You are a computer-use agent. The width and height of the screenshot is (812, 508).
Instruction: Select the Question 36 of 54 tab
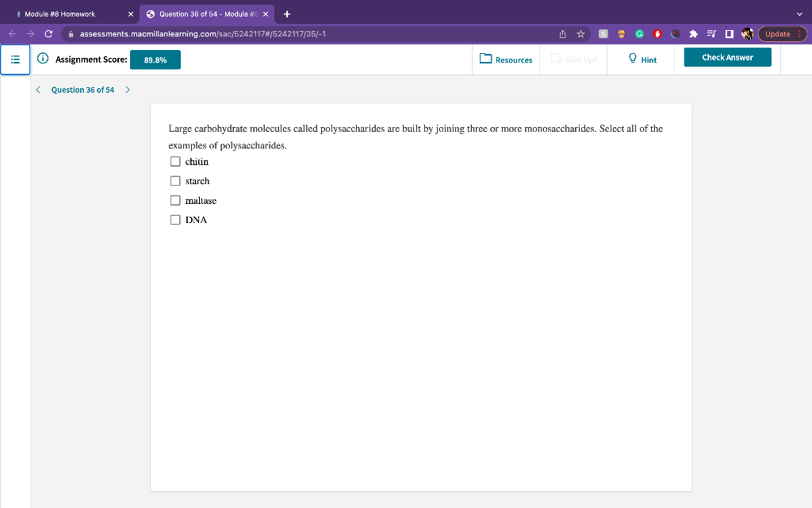(202, 13)
